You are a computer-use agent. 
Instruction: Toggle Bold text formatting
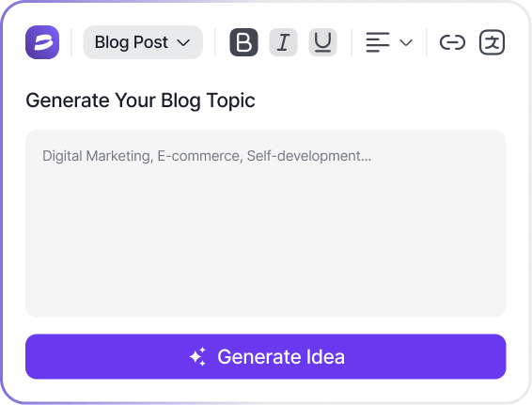point(243,42)
